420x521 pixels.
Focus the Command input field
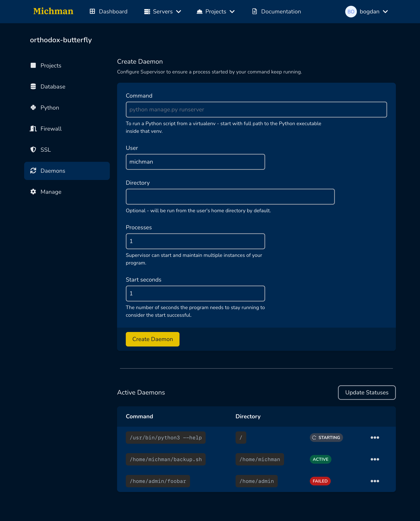click(x=256, y=110)
